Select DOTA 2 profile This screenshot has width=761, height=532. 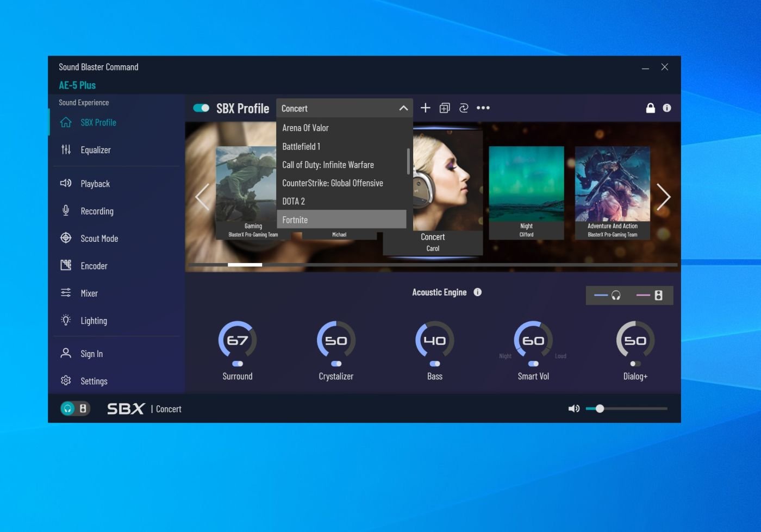[x=341, y=201]
